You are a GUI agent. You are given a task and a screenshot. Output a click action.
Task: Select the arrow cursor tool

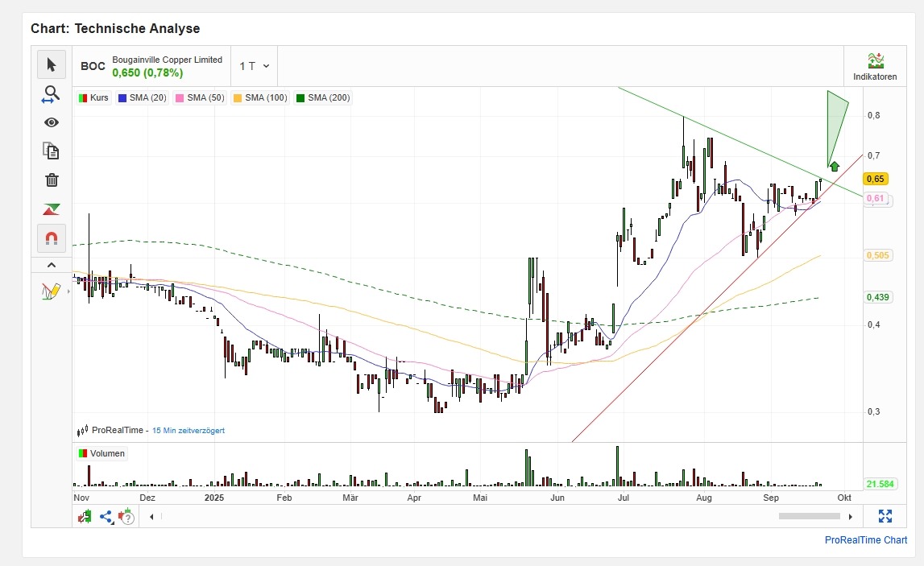click(x=52, y=64)
